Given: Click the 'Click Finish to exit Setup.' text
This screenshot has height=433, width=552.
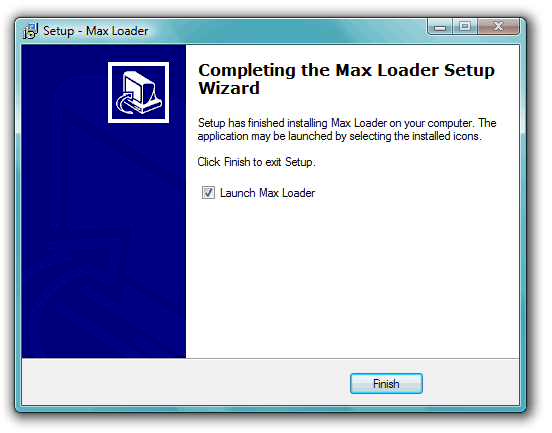Looking at the screenshot, I should [x=256, y=162].
